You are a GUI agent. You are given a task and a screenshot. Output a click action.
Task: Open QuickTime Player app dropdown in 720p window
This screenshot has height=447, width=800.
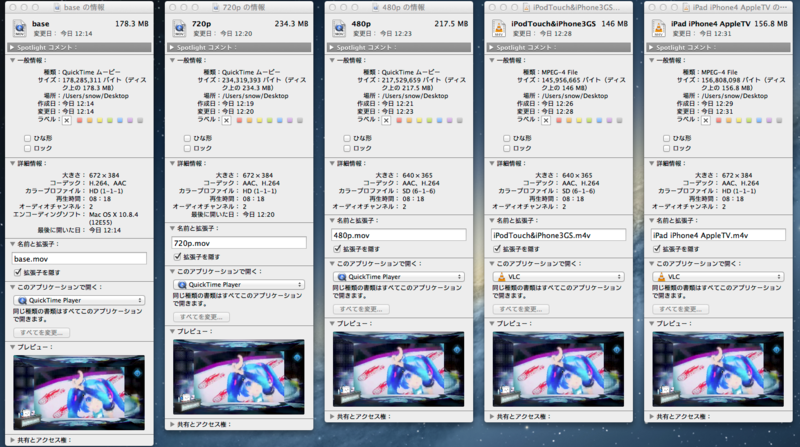coord(239,285)
